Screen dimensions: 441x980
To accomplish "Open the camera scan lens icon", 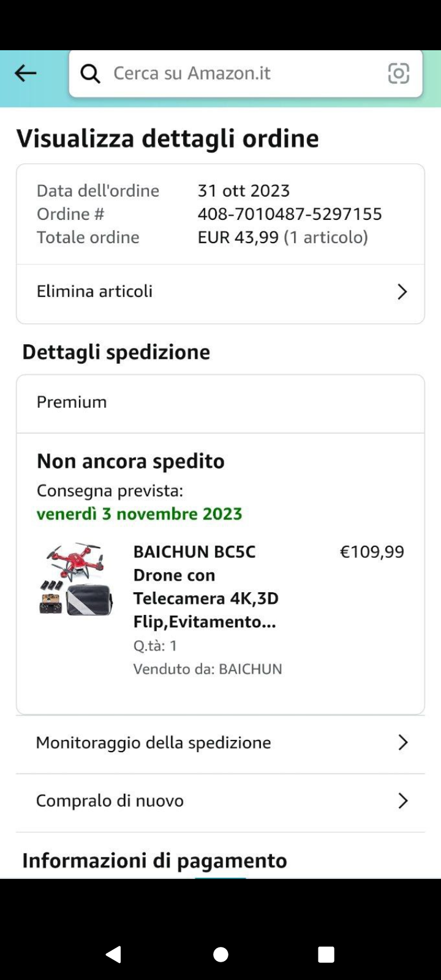I will [x=399, y=73].
